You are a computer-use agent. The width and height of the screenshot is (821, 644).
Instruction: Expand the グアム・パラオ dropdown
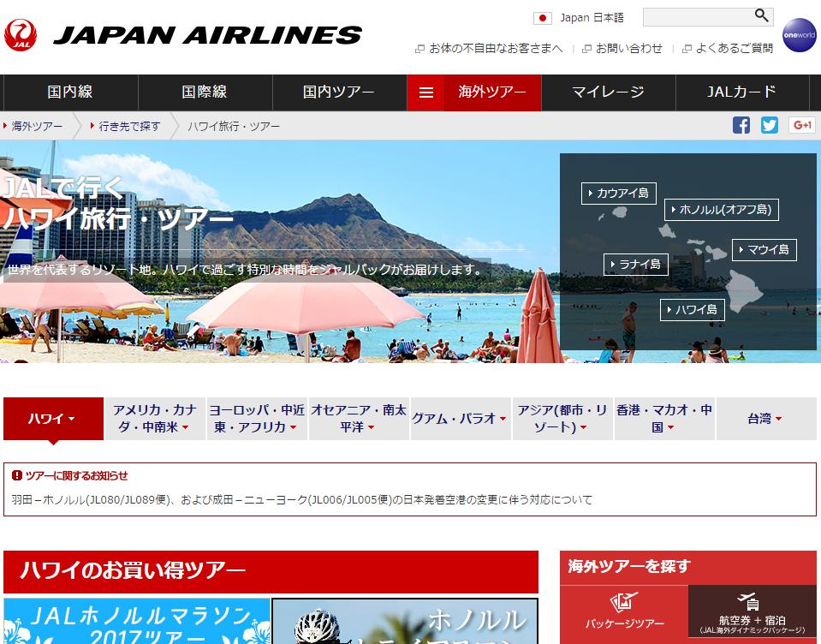click(x=461, y=418)
